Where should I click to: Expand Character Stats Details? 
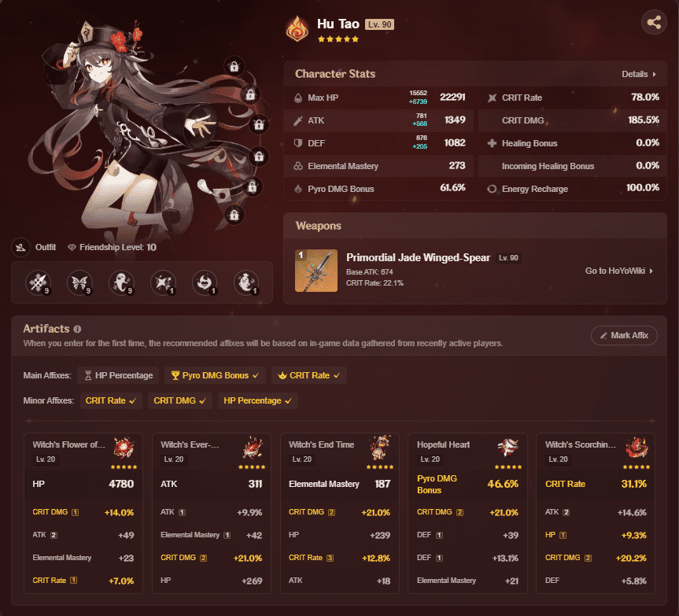click(x=639, y=74)
